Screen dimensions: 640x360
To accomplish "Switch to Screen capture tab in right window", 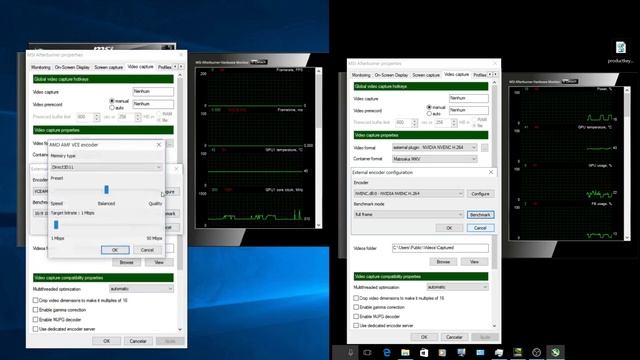I will 426,75.
